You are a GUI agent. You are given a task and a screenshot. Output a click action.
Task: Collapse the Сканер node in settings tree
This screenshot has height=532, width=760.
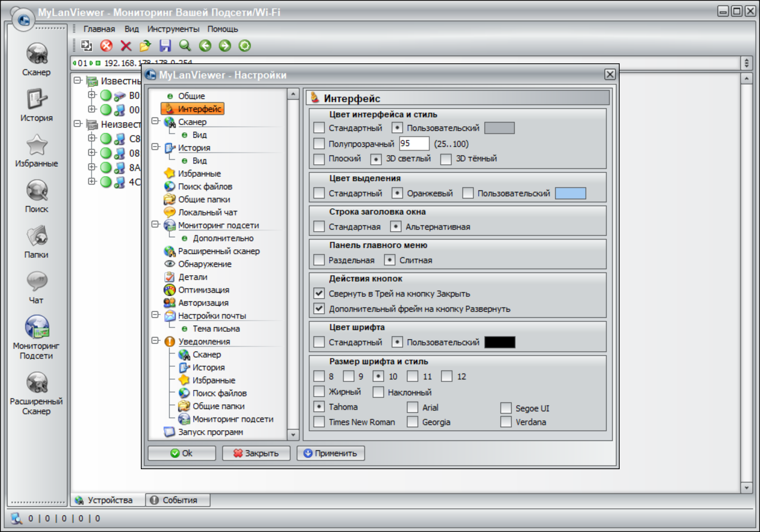point(156,121)
